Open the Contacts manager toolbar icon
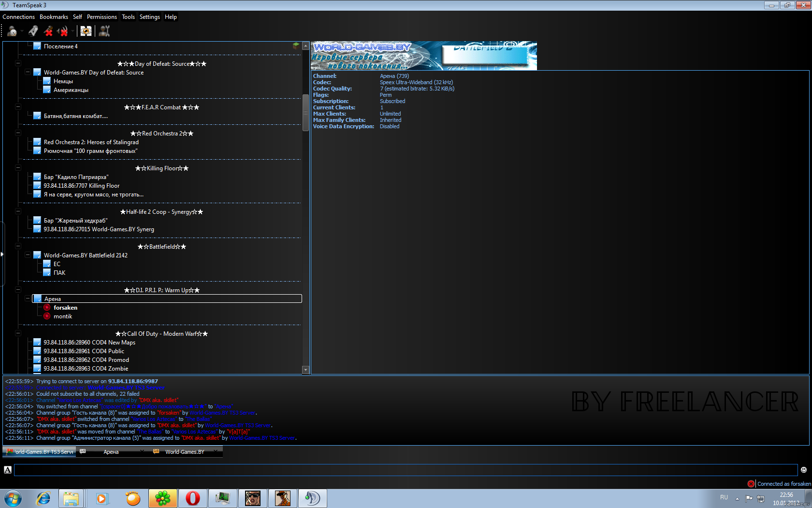Image resolution: width=812 pixels, height=508 pixels. click(104, 31)
